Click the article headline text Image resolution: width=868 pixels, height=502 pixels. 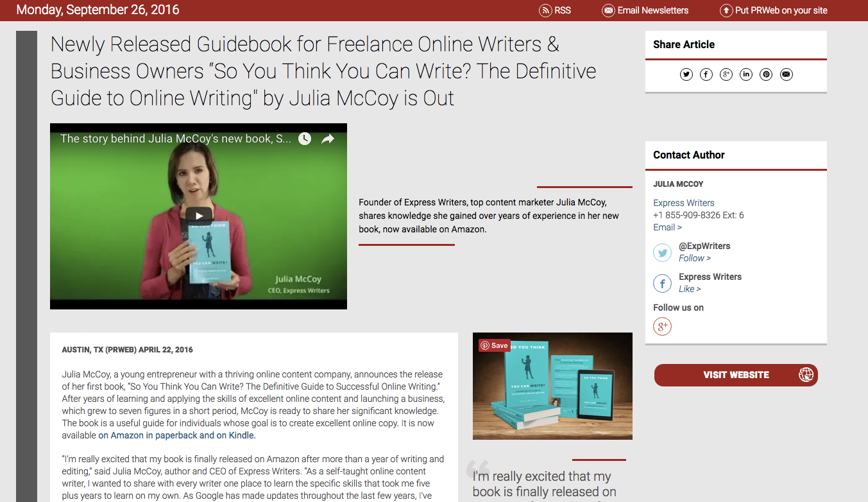[323, 71]
